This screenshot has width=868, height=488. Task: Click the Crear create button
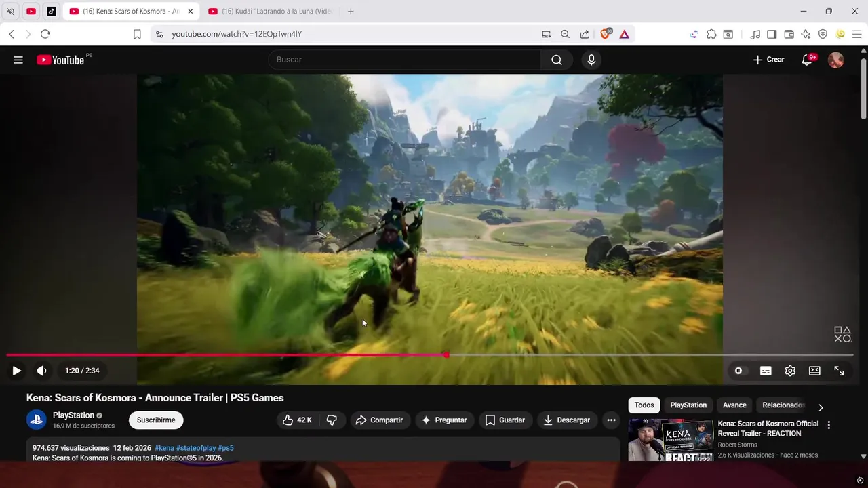tap(768, 60)
